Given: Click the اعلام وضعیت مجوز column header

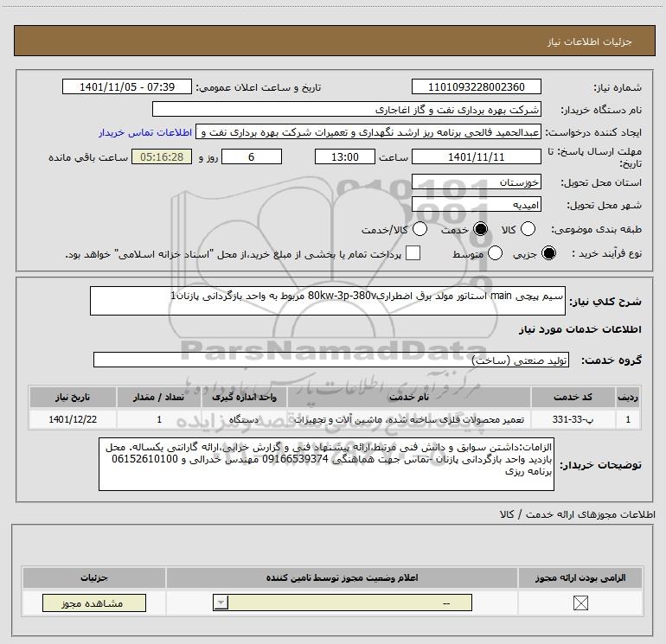Looking at the screenshot, I should click(342, 577).
